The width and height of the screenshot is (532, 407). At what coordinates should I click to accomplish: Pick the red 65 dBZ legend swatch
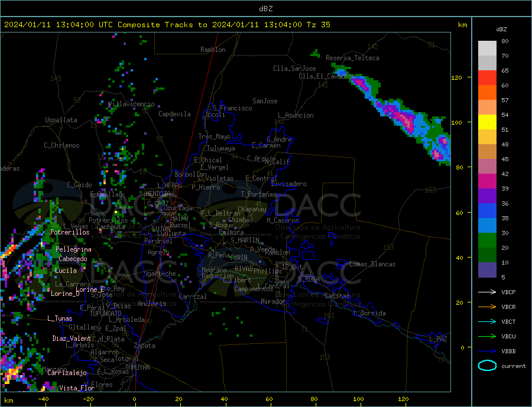[487, 77]
